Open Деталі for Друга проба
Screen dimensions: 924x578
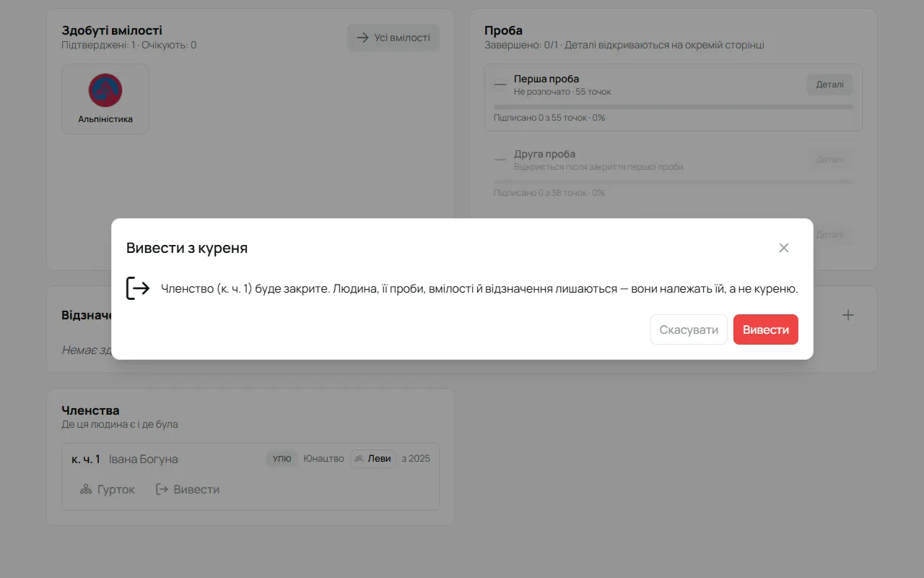[829, 160]
